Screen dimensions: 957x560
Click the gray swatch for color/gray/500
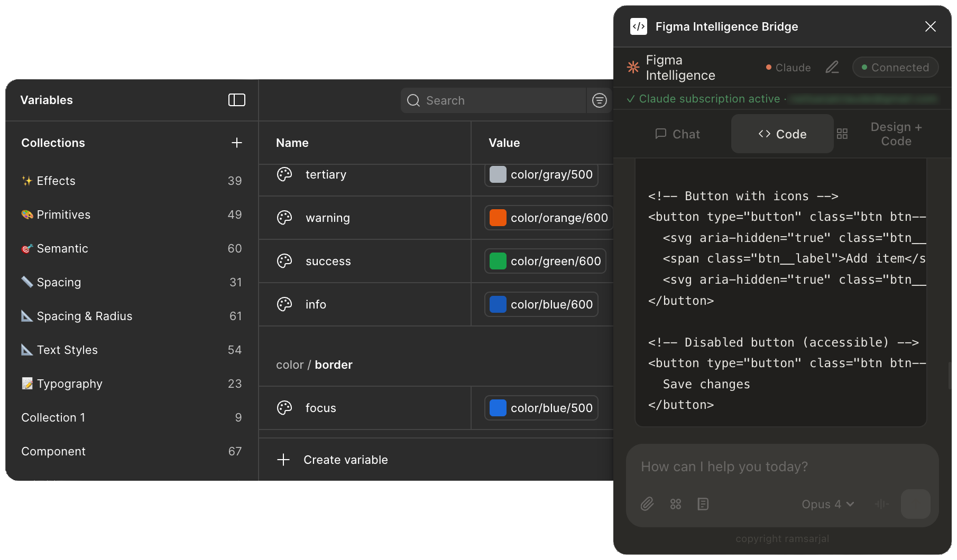(x=498, y=174)
